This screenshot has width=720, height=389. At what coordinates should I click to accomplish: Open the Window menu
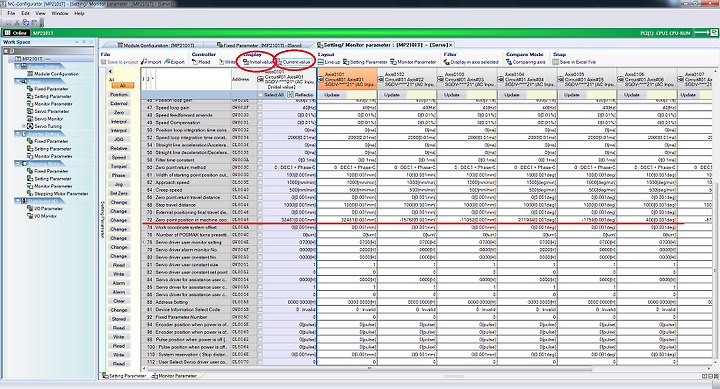pos(60,13)
